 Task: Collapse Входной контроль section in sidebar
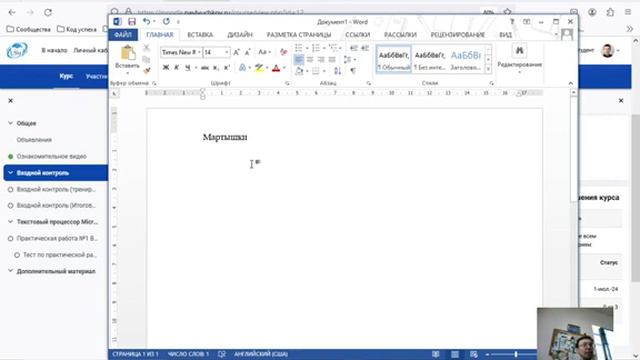click(11, 173)
